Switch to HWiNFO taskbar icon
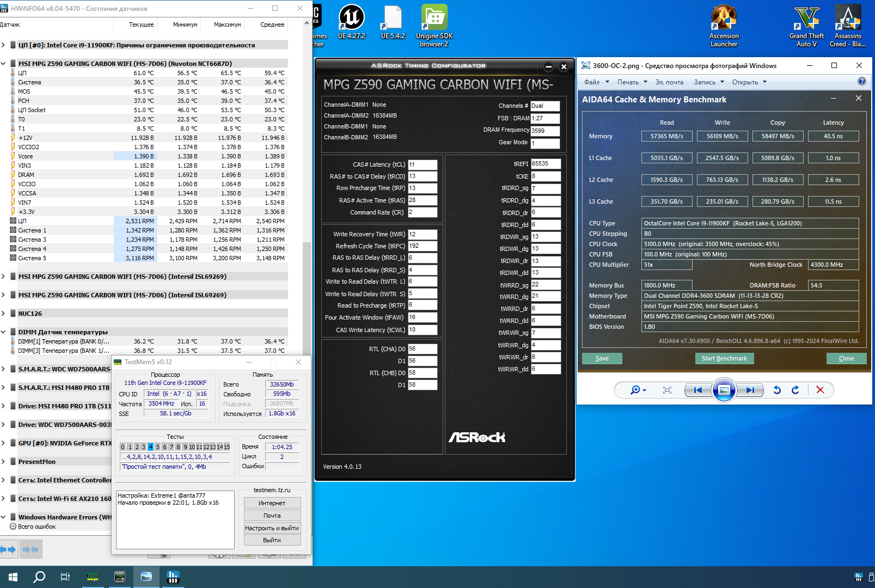875x588 pixels. (x=173, y=577)
